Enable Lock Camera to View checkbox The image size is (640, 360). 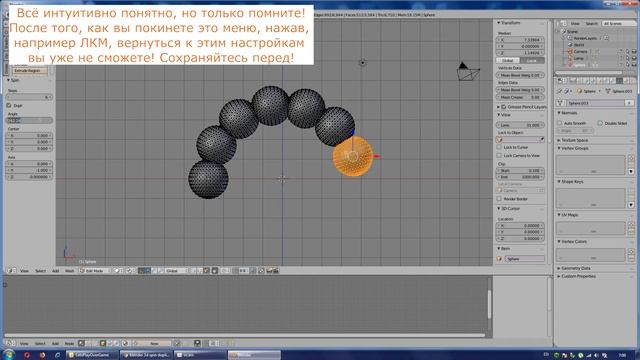tap(499, 156)
